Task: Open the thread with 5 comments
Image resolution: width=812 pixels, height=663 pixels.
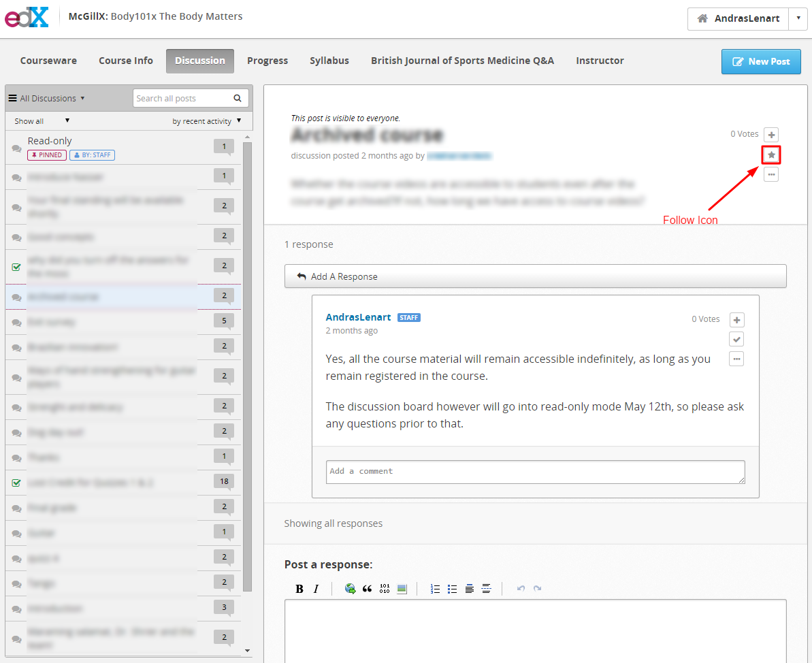Action: [x=123, y=322]
